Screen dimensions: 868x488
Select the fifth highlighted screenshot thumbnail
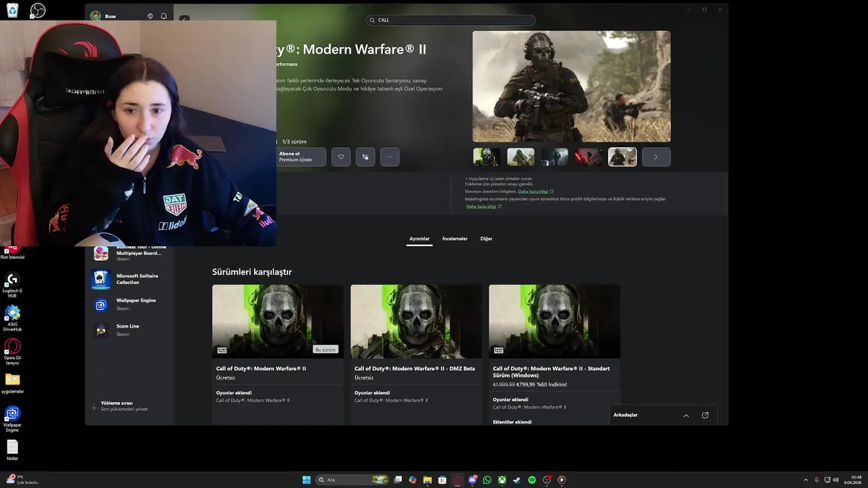point(623,157)
